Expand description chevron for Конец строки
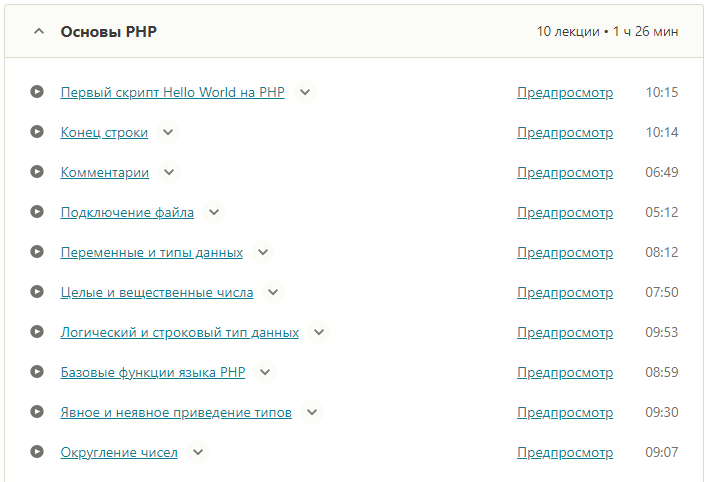Screen dimensions: 707x482 pos(168,132)
